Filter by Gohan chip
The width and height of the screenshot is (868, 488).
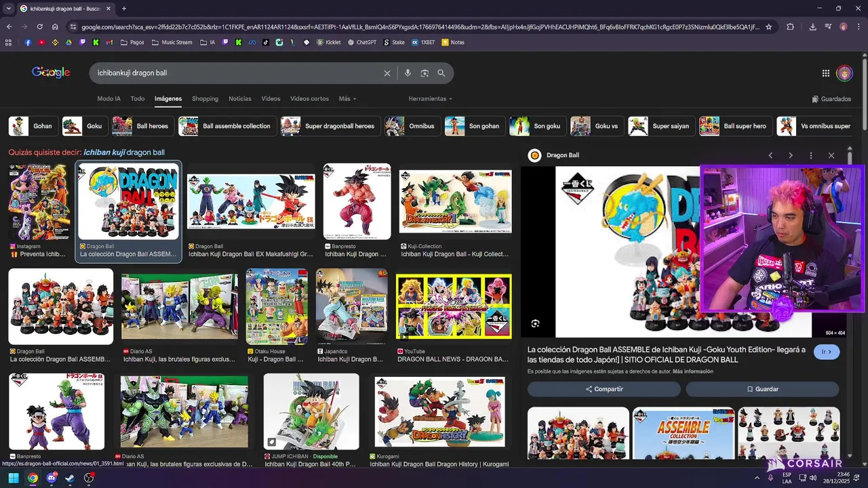(32, 126)
